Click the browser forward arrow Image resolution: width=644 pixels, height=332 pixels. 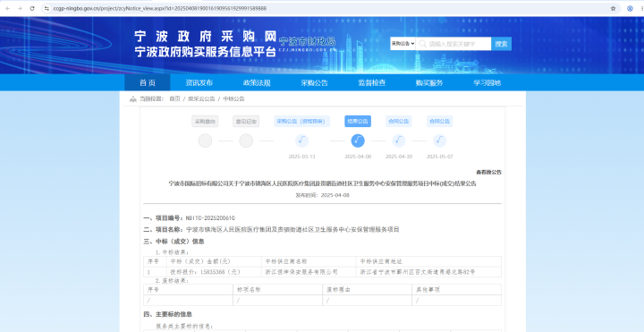click(x=20, y=8)
